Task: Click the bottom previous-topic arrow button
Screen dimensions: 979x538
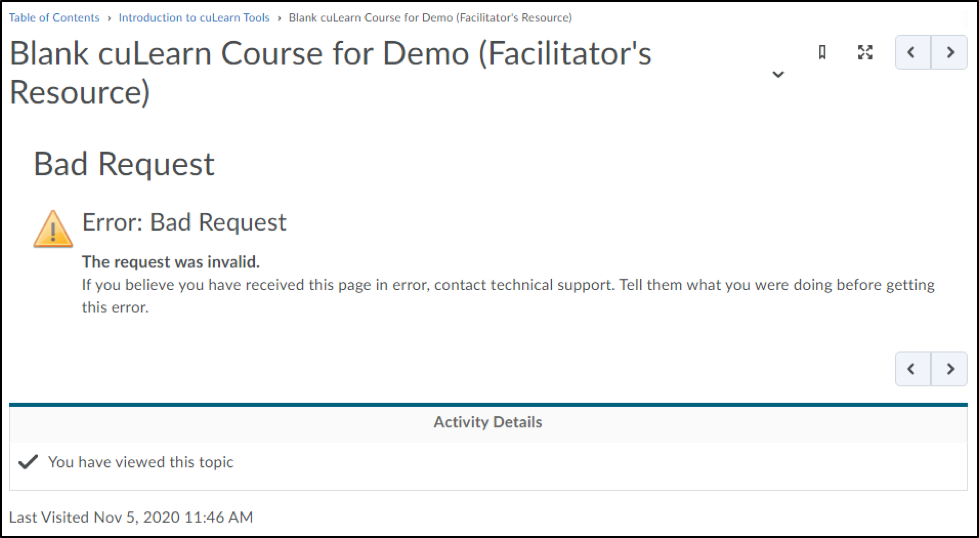Action: point(912,369)
